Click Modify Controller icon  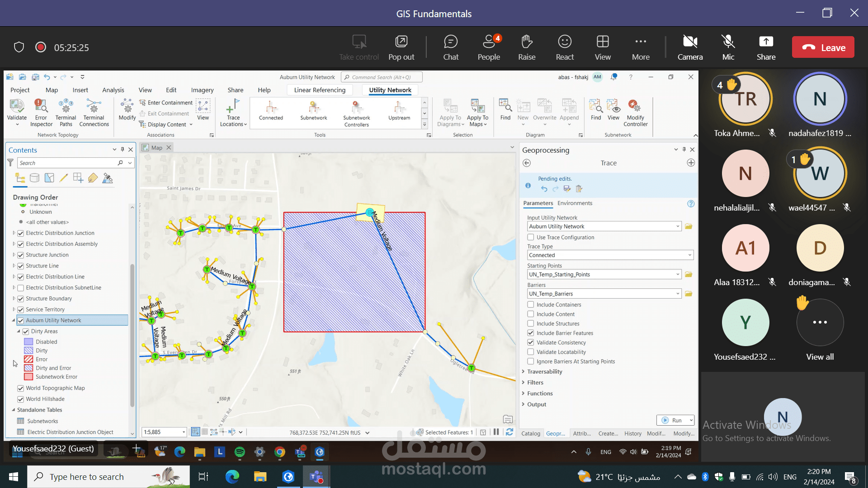pos(636,112)
